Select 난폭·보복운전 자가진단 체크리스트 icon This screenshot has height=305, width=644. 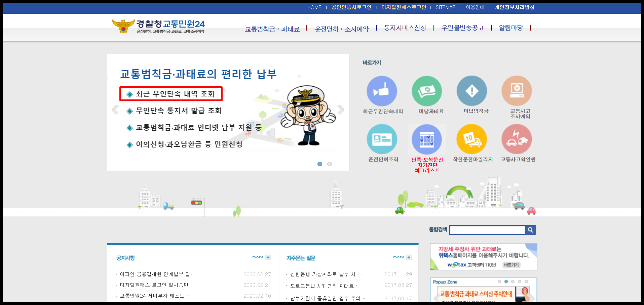(427, 139)
